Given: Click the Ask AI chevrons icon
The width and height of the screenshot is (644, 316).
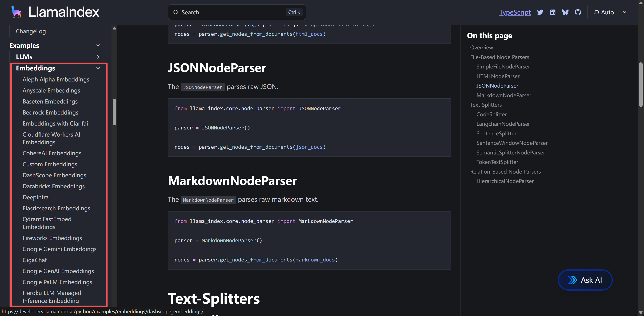Looking at the screenshot, I should [573, 280].
